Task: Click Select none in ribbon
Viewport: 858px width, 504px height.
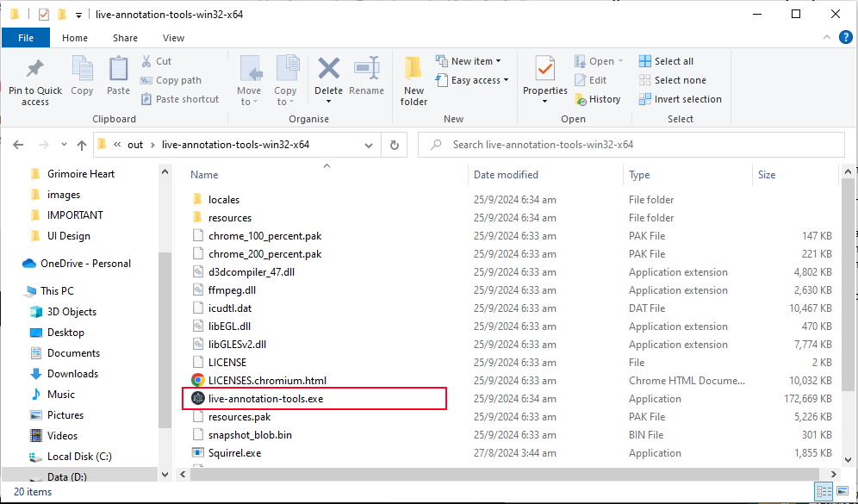Action: [x=673, y=80]
